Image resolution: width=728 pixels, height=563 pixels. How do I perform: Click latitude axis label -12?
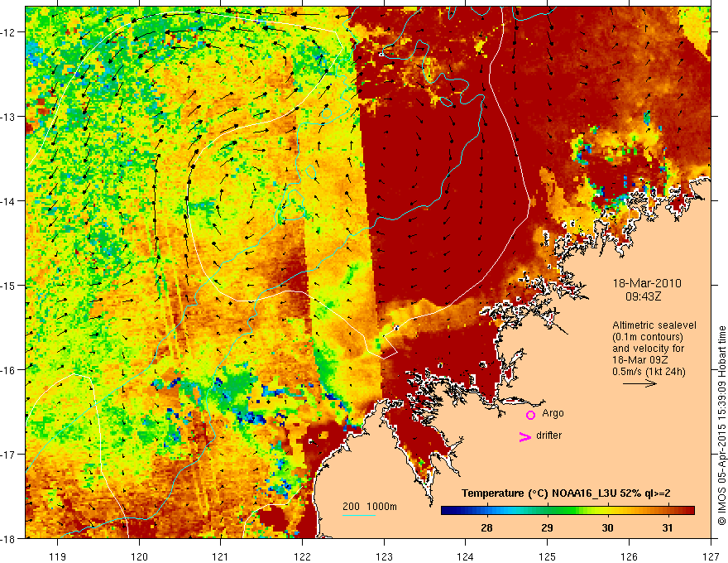pyautogui.click(x=8, y=32)
